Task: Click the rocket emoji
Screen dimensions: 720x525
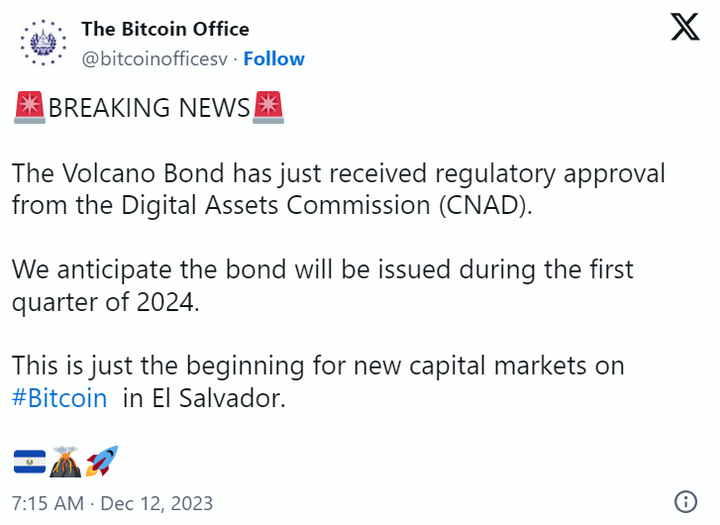Action: (x=102, y=461)
